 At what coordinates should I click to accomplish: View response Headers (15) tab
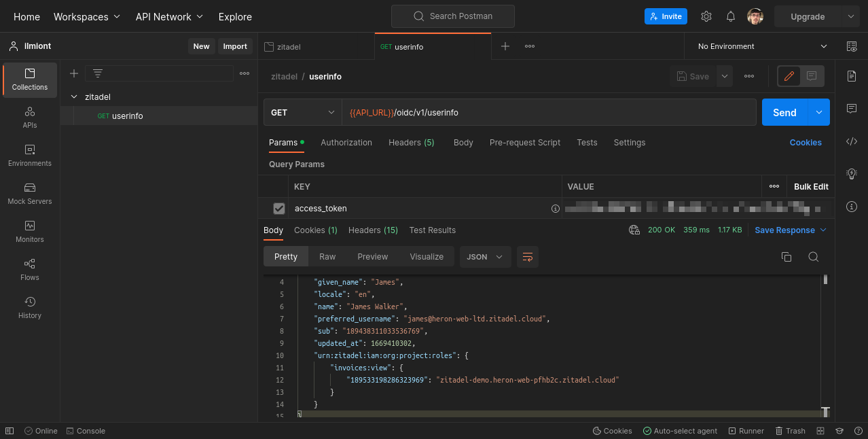pos(373,230)
